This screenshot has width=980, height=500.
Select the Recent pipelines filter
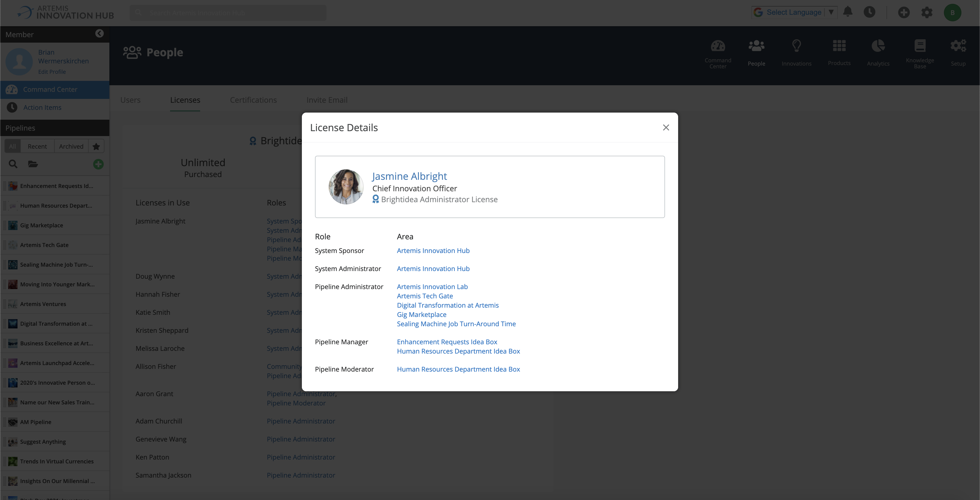[37, 146]
